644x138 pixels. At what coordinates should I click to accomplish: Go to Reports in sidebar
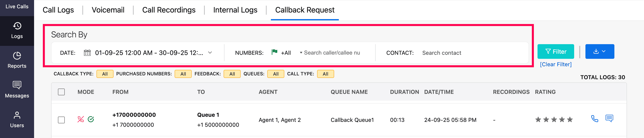pos(17,60)
